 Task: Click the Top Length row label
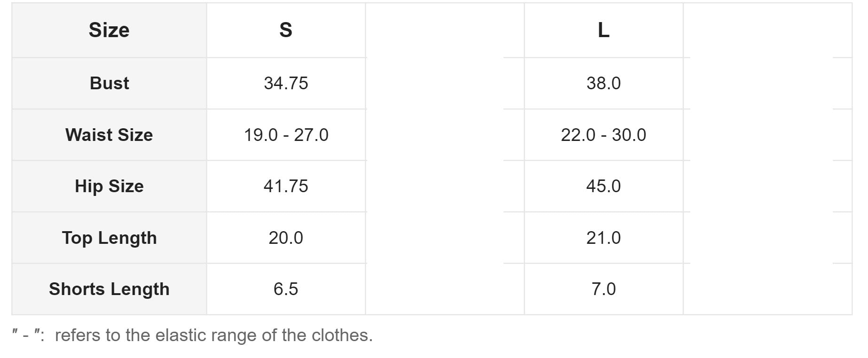pos(109,238)
